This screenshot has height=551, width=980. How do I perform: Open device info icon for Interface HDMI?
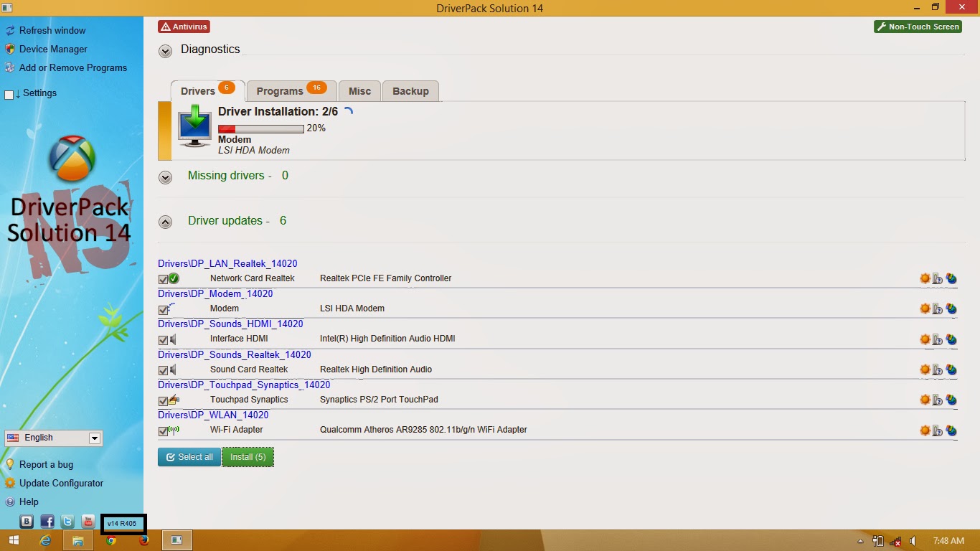click(938, 339)
